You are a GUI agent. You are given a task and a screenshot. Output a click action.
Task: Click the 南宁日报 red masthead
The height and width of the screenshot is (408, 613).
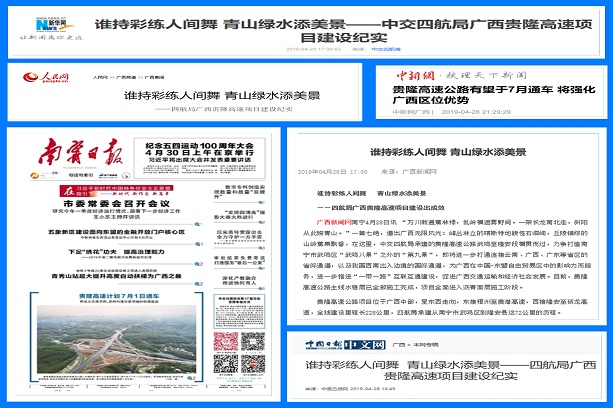point(81,152)
